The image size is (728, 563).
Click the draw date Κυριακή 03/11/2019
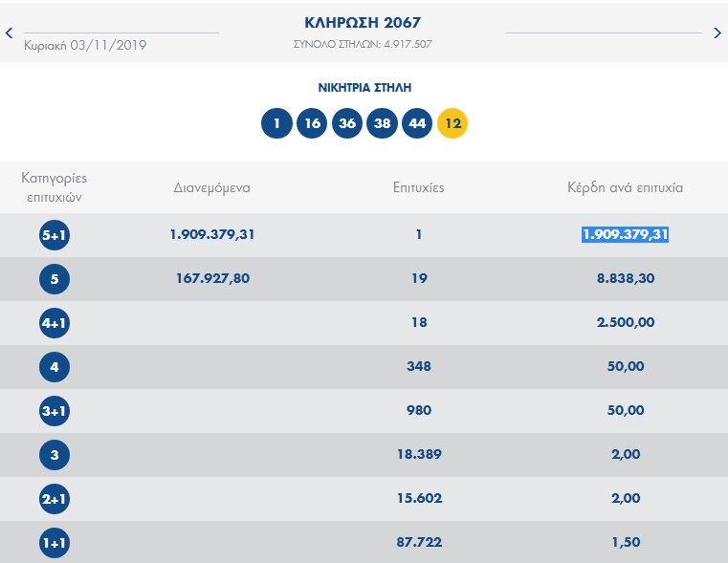pyautogui.click(x=85, y=45)
